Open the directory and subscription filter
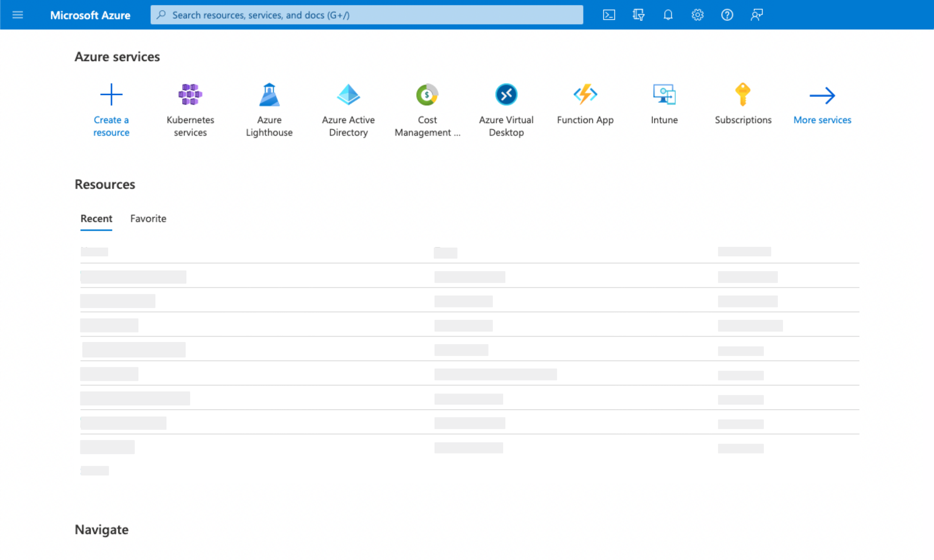The height and width of the screenshot is (560, 934). 638,15
